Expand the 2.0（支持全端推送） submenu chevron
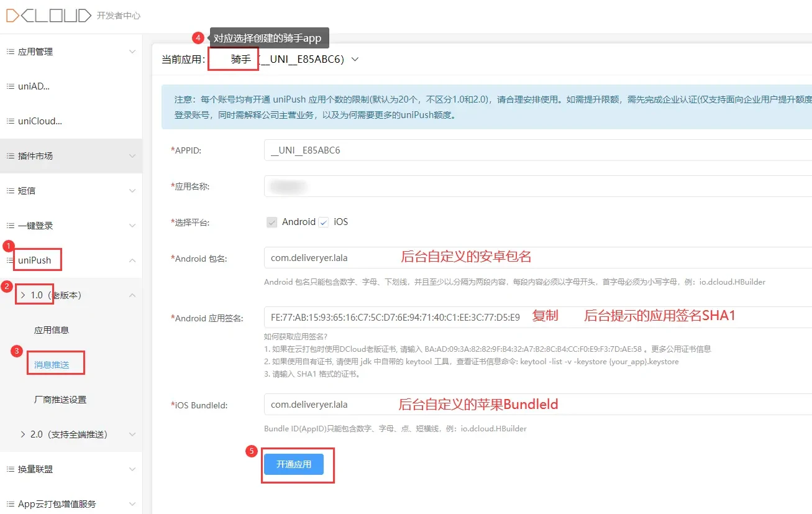 (x=132, y=434)
